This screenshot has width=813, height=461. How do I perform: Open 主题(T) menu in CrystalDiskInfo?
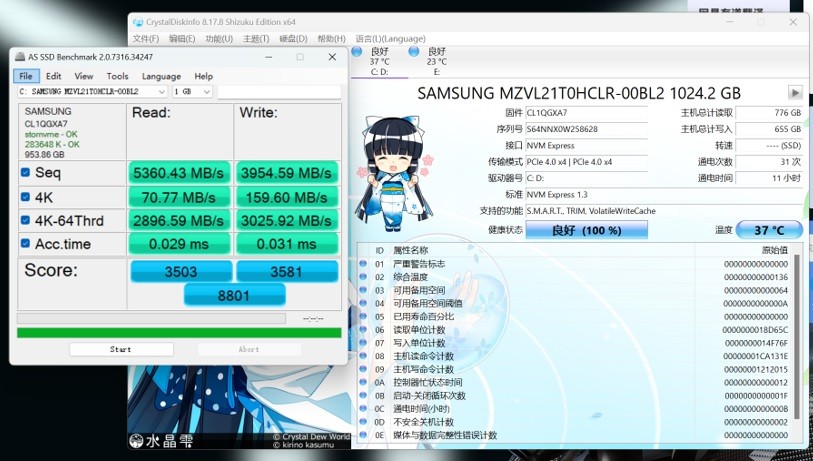256,39
